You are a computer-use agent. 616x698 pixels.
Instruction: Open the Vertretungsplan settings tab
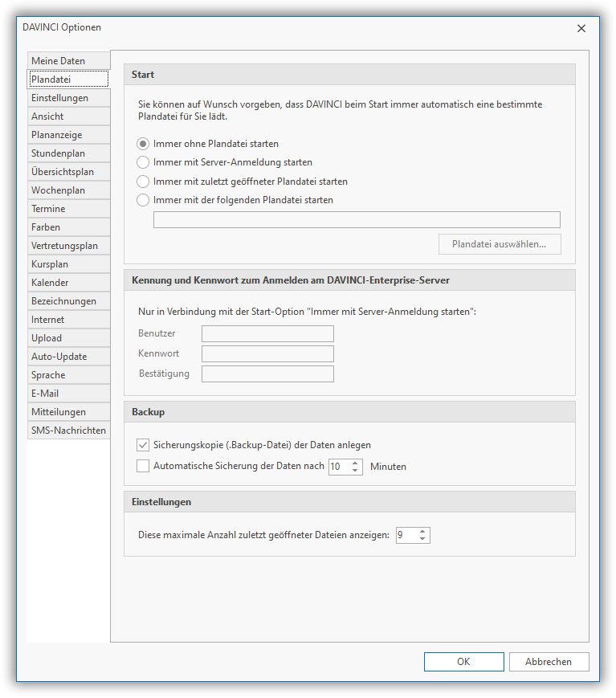coord(68,246)
